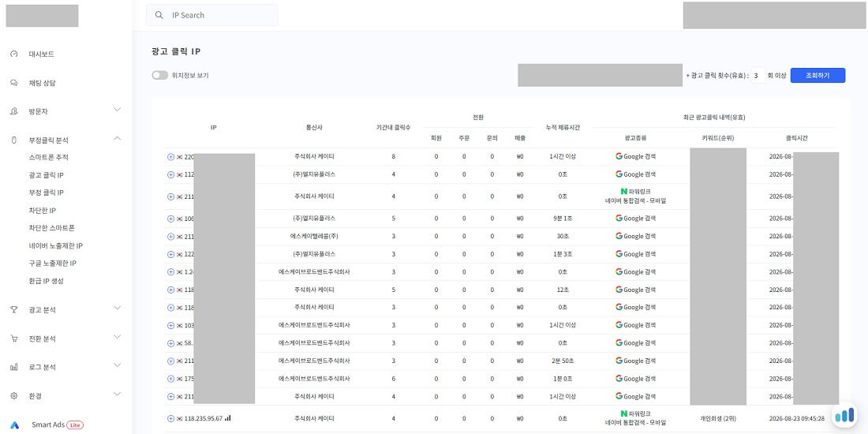Viewport: 868px width, 434px height.
Task: Click the 전환 분석 cart icon
Action: pos(14,339)
